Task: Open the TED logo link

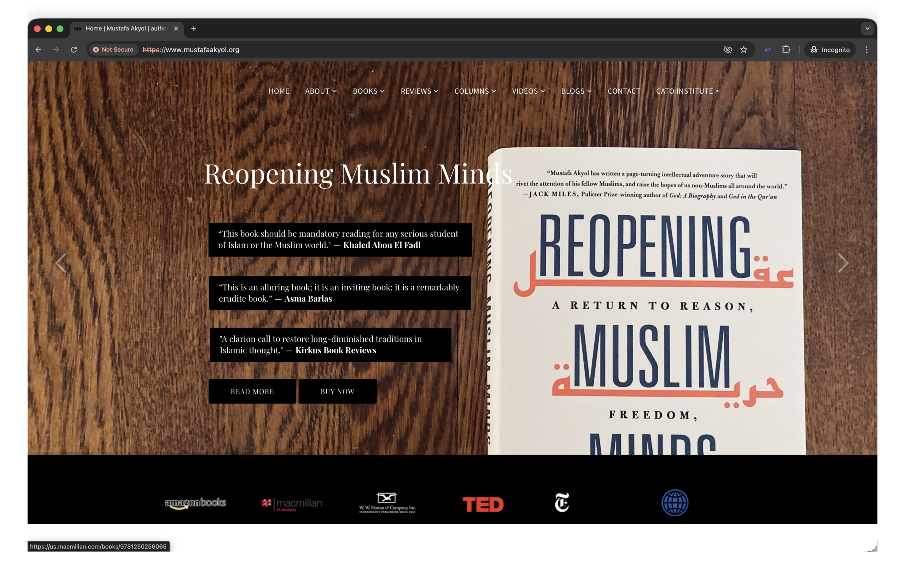Action: (483, 504)
